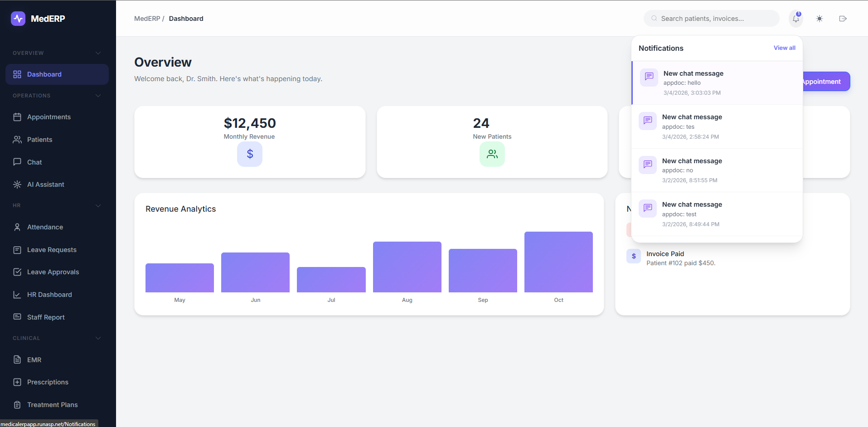Collapse the HR sidebar section
The width and height of the screenshot is (868, 427).
point(98,205)
